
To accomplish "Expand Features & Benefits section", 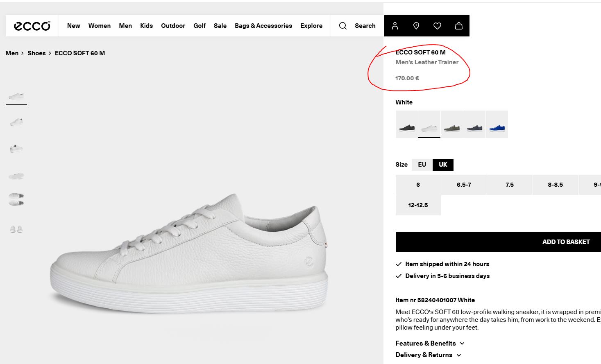I will (430, 343).
